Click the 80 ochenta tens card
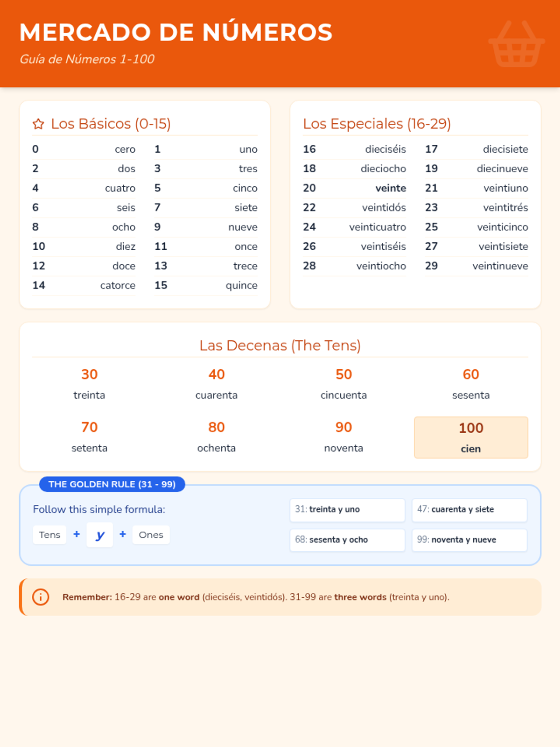The width and height of the screenshot is (560, 747). [217, 437]
